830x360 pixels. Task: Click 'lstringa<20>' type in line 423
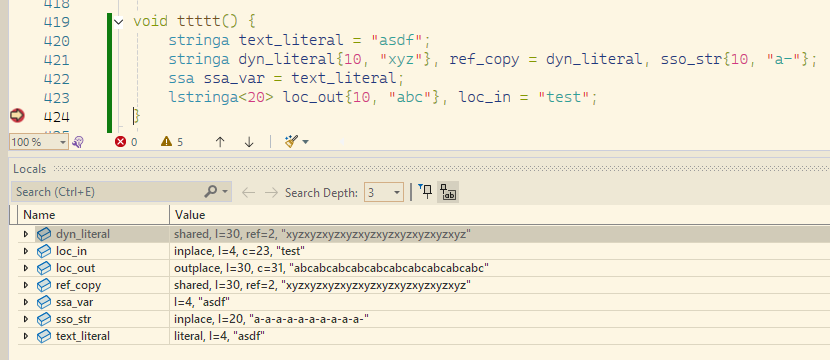pos(221,97)
